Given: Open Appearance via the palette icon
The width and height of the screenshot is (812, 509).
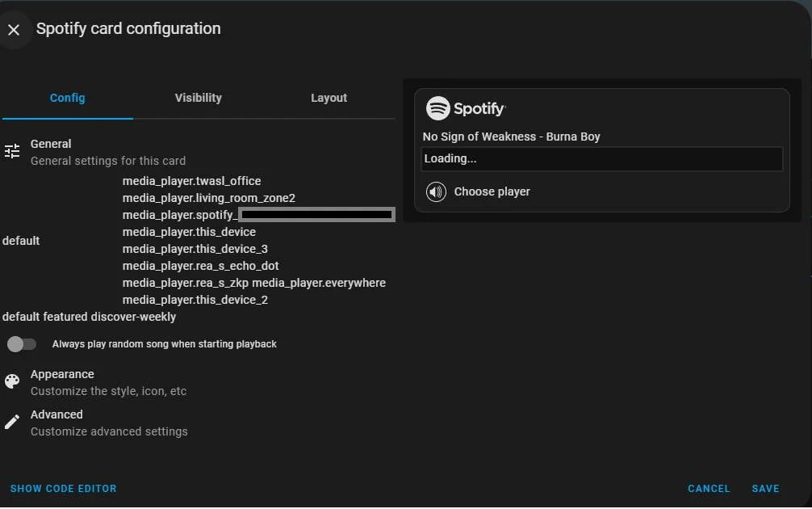Looking at the screenshot, I should pos(12,381).
